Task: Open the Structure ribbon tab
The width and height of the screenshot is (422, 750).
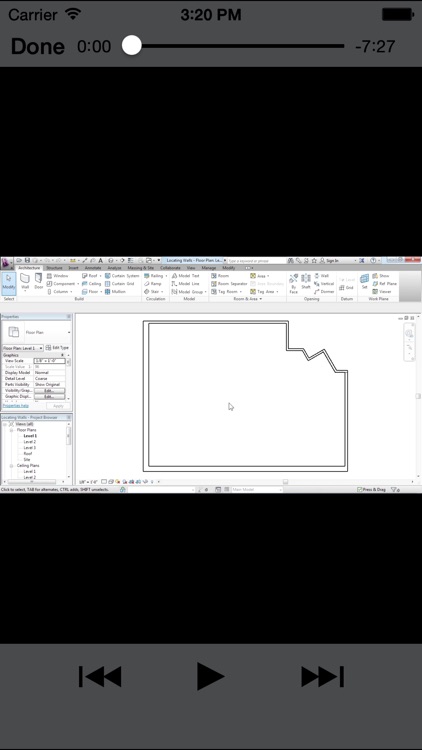Action: pos(54,268)
